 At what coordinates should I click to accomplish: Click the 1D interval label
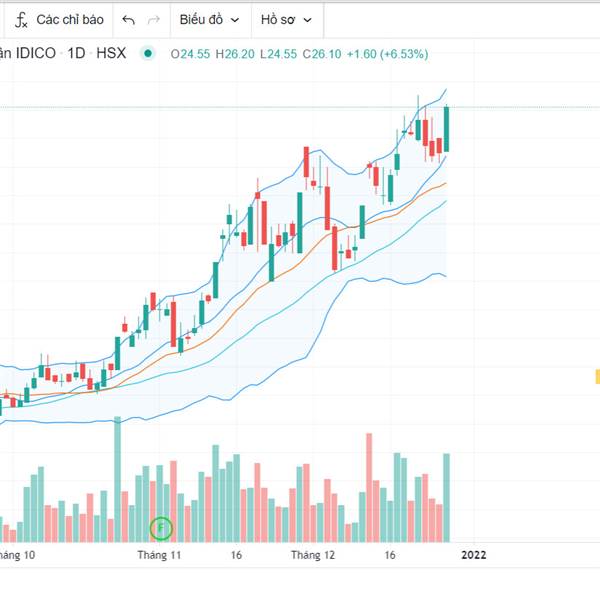pyautogui.click(x=76, y=53)
